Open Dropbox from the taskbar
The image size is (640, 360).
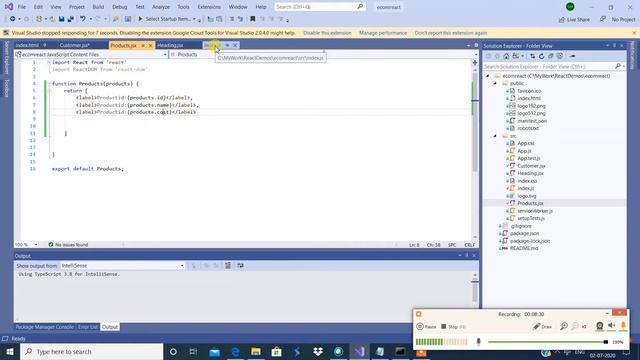click(x=318, y=351)
